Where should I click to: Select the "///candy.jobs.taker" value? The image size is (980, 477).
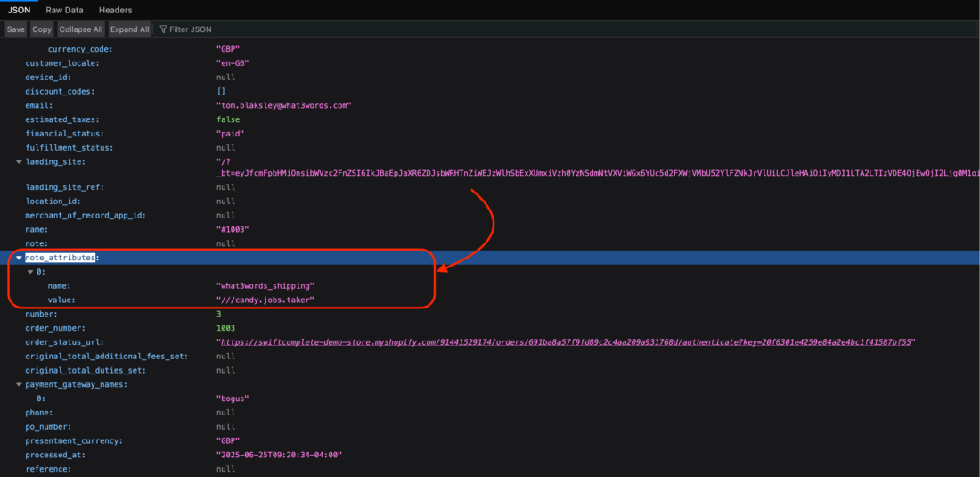[265, 300]
